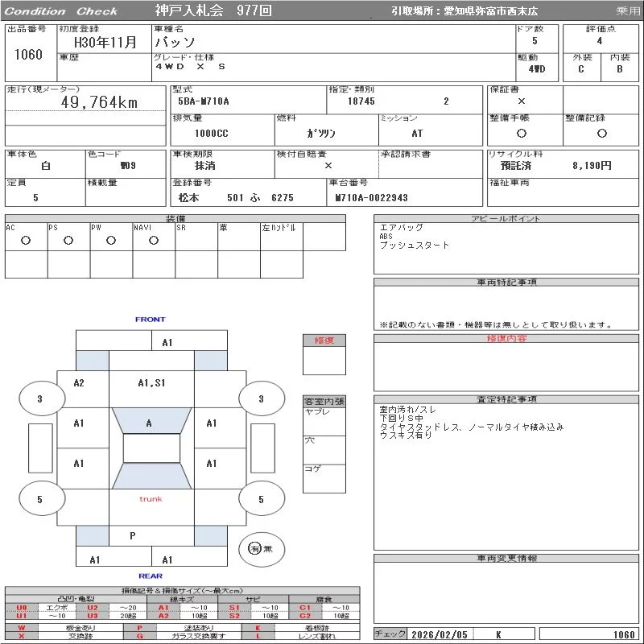The image size is (644, 644).
Task: Click the windshield panel marked A
Action: tap(149, 423)
